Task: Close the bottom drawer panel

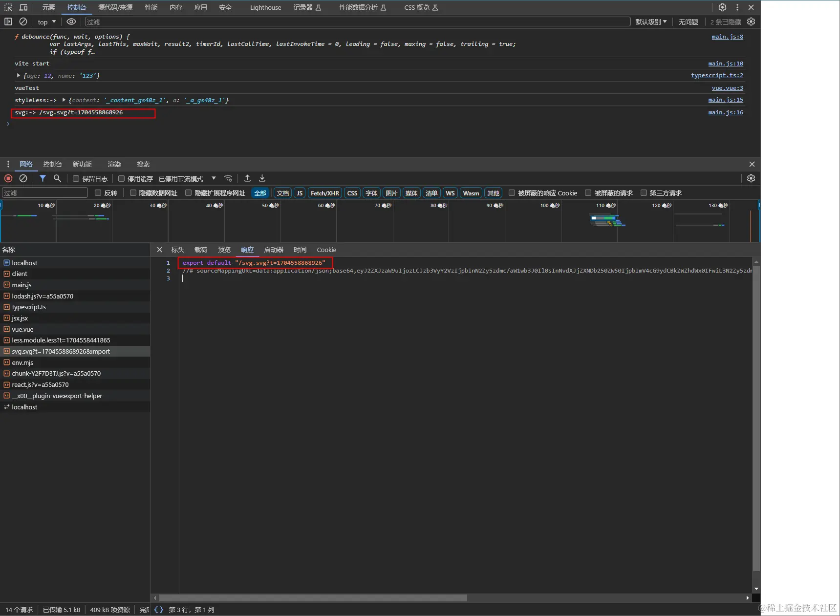Action: tap(752, 164)
